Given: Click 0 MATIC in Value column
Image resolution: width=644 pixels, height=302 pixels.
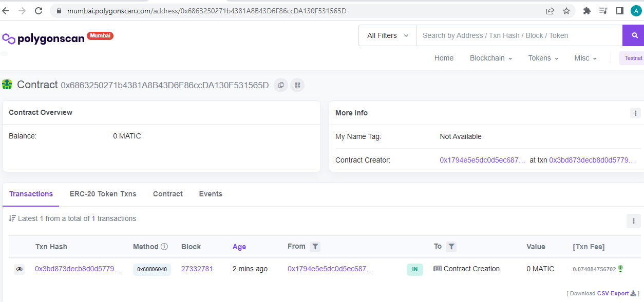Looking at the screenshot, I should pos(540,269).
